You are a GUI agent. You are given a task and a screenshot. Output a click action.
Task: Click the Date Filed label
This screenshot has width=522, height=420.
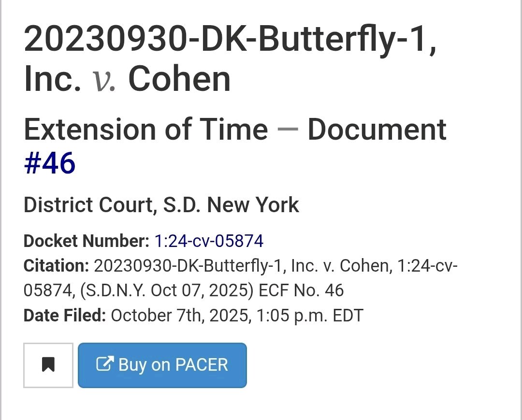pyautogui.click(x=64, y=316)
